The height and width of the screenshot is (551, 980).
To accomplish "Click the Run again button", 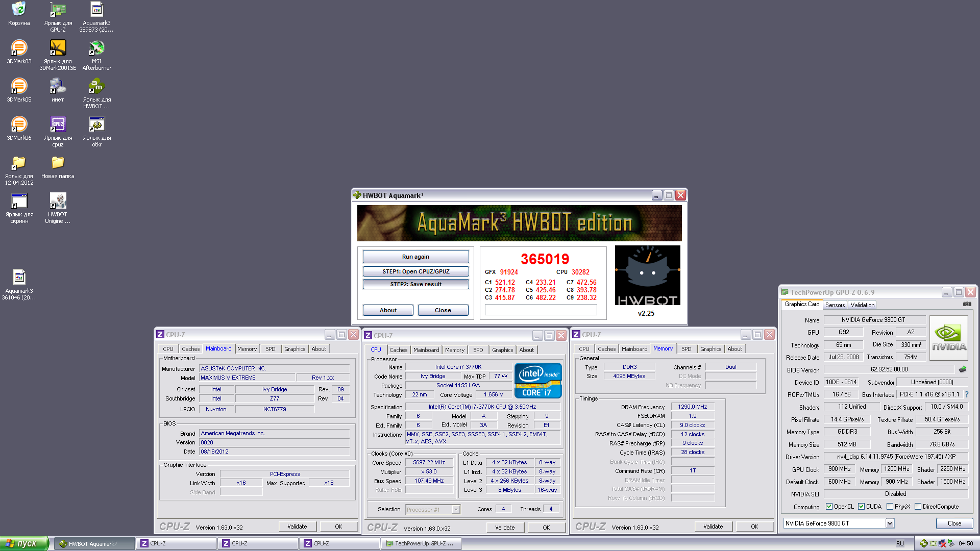I will pyautogui.click(x=415, y=257).
